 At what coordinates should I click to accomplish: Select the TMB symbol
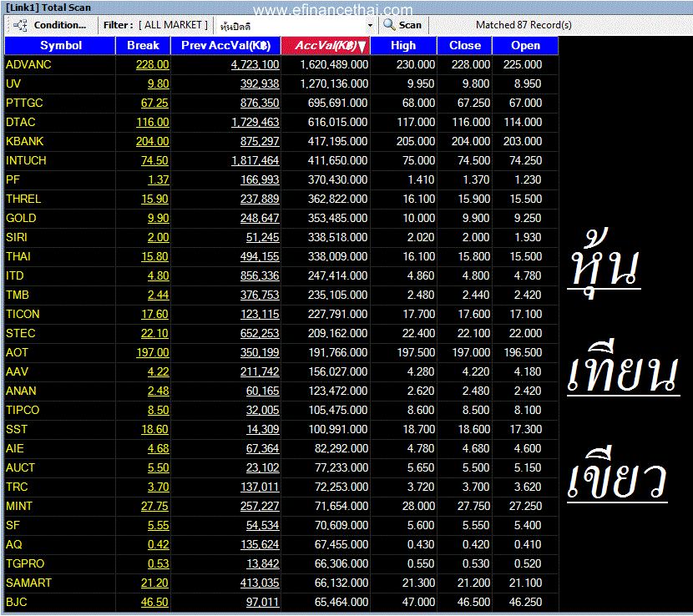click(x=18, y=295)
